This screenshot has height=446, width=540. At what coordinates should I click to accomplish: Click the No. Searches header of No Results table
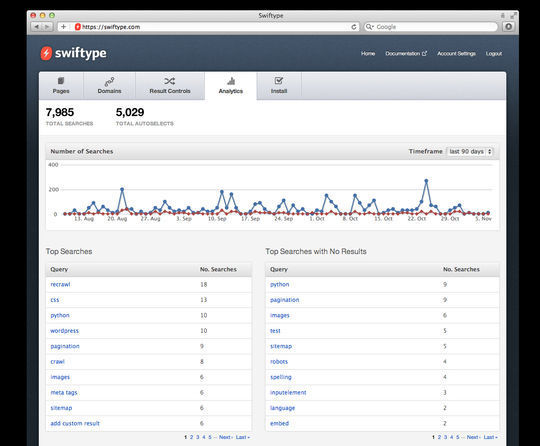click(461, 269)
